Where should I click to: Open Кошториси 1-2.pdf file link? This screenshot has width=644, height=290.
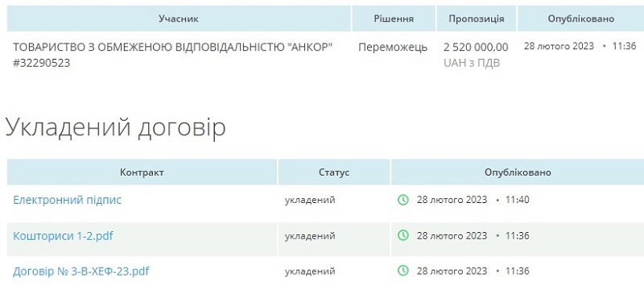point(64,236)
